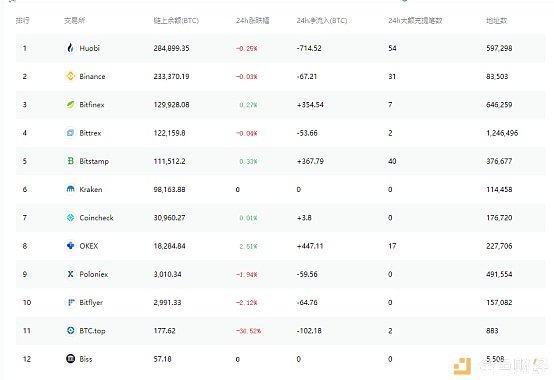Click the 24h大额充提笔数 column header
This screenshot has width=554, height=380.
coord(415,20)
